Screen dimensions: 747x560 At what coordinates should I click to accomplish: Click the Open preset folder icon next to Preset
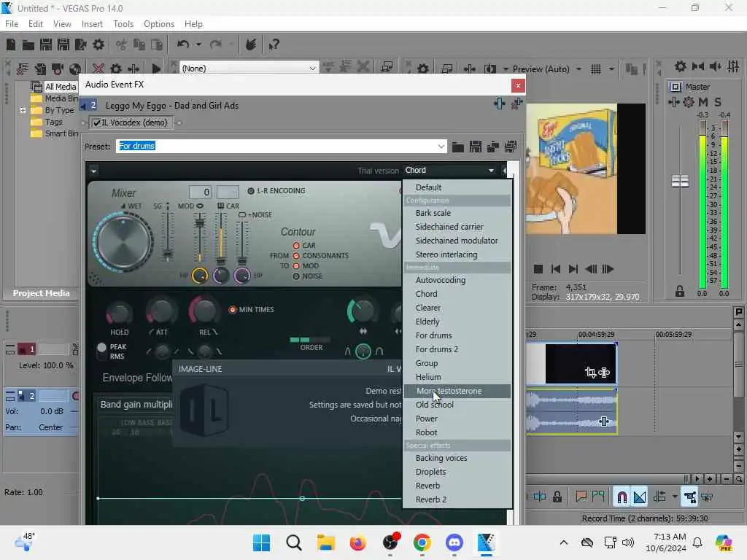458,147
